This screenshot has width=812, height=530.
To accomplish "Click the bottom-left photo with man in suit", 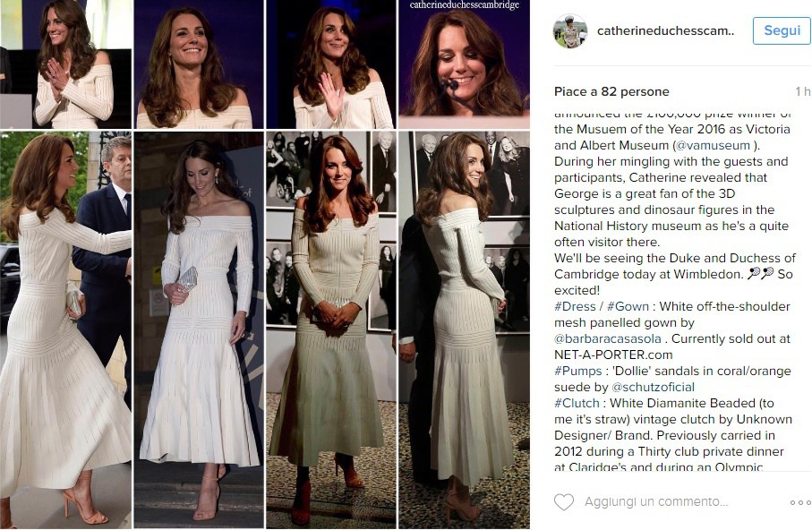I will tap(65, 330).
